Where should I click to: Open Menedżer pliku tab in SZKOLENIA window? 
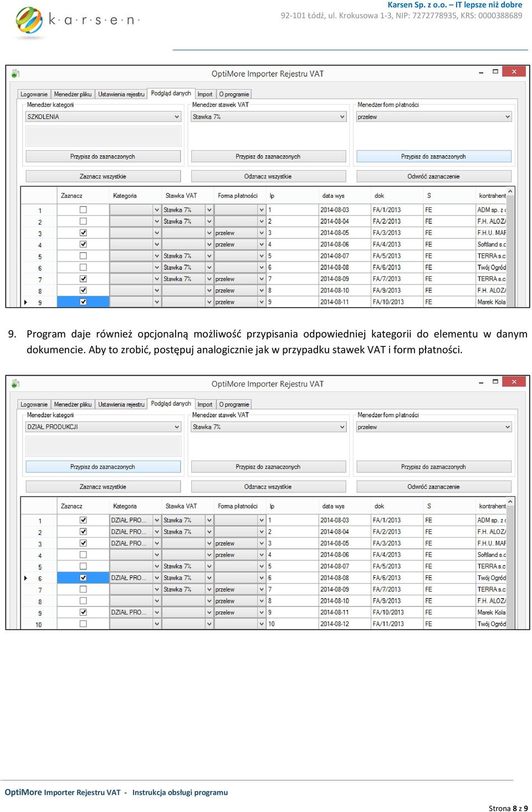coord(73,94)
